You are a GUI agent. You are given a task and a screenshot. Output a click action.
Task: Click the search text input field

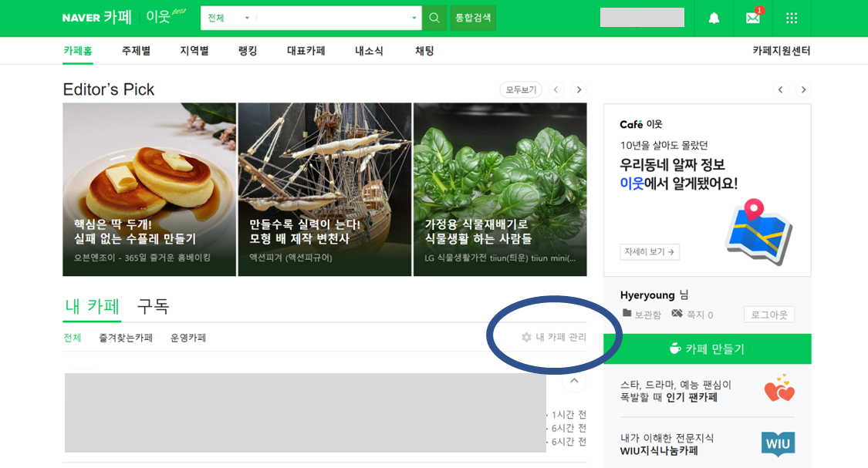click(x=333, y=19)
